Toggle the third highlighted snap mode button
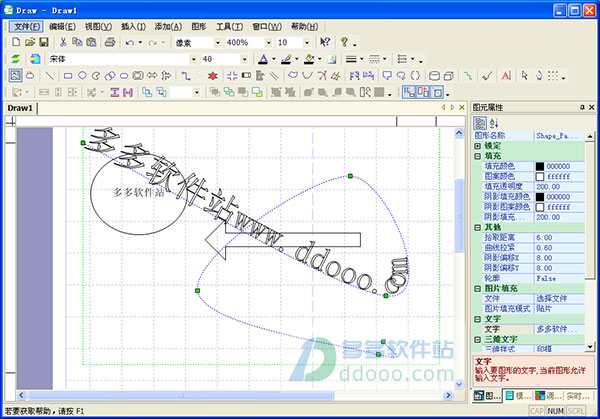The image size is (600, 419). coord(437,92)
